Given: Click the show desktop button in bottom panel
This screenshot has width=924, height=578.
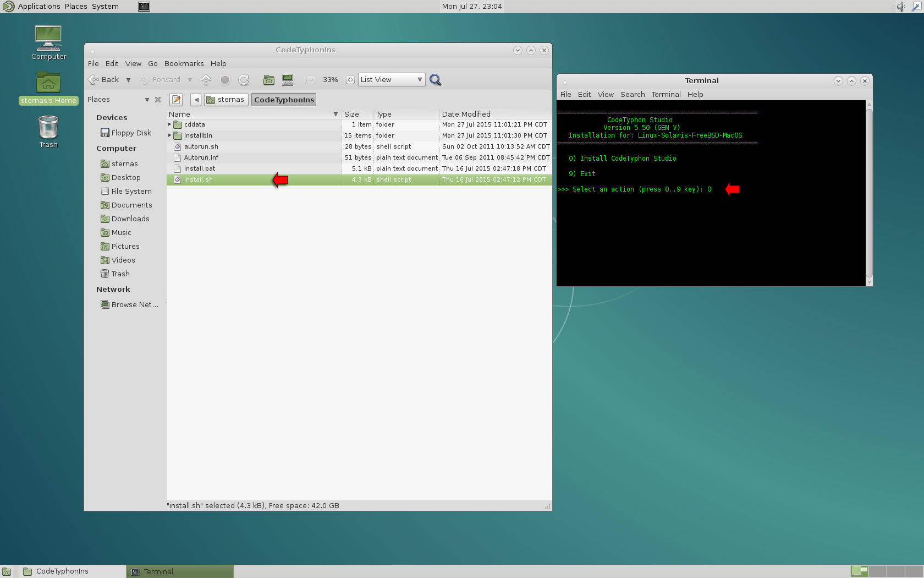Looking at the screenshot, I should [x=6, y=571].
